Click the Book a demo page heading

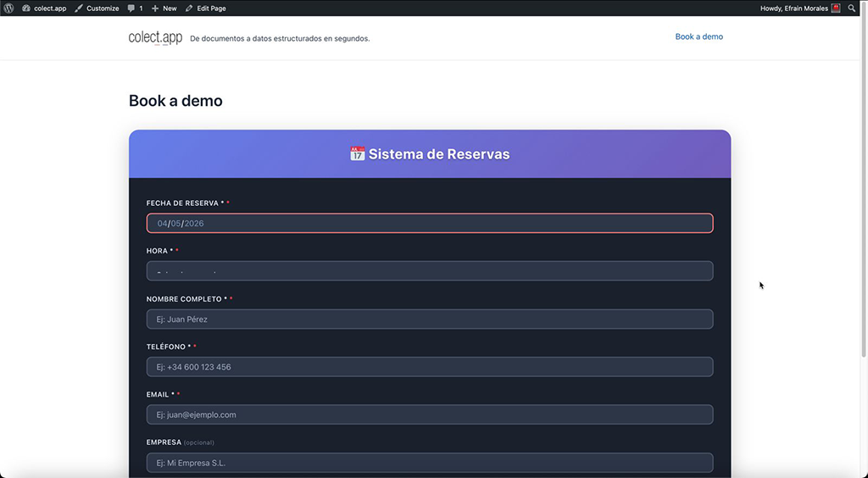coord(175,101)
